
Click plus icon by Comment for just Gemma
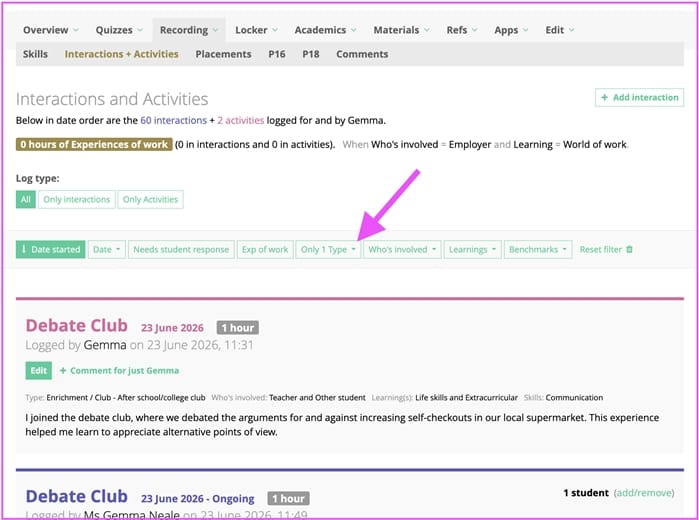pos(63,371)
